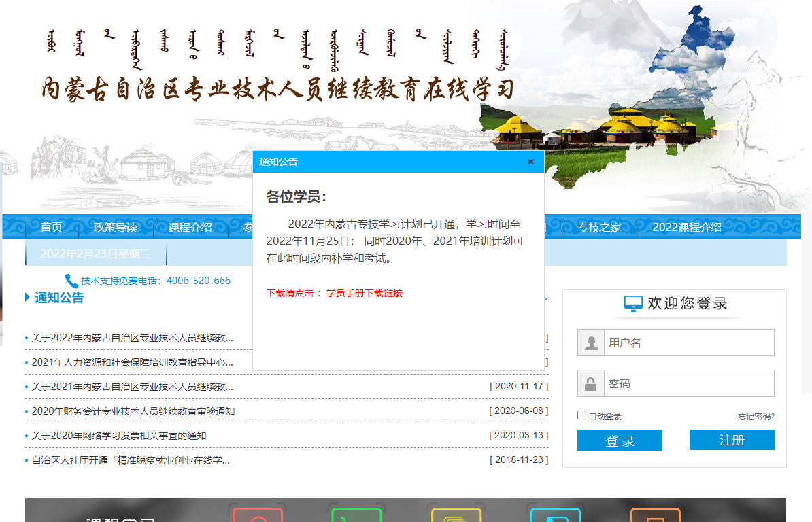Screen dimensions: 812x522
Task: Click the monitor icon next to 欢迎您登录
Action: (x=633, y=304)
